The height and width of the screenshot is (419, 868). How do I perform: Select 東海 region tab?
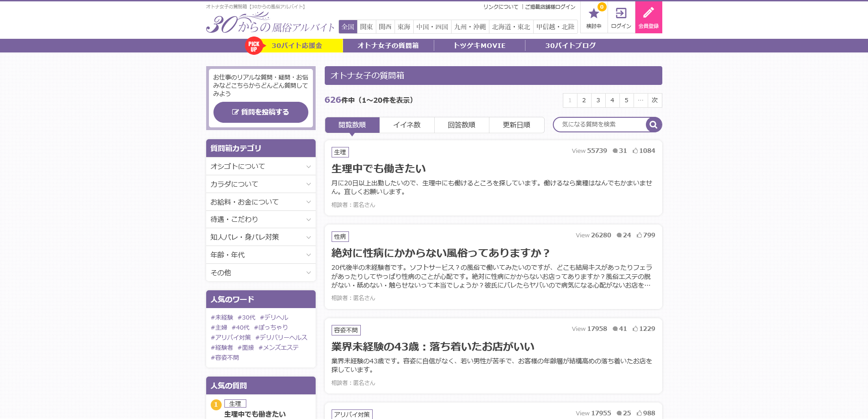click(x=404, y=27)
